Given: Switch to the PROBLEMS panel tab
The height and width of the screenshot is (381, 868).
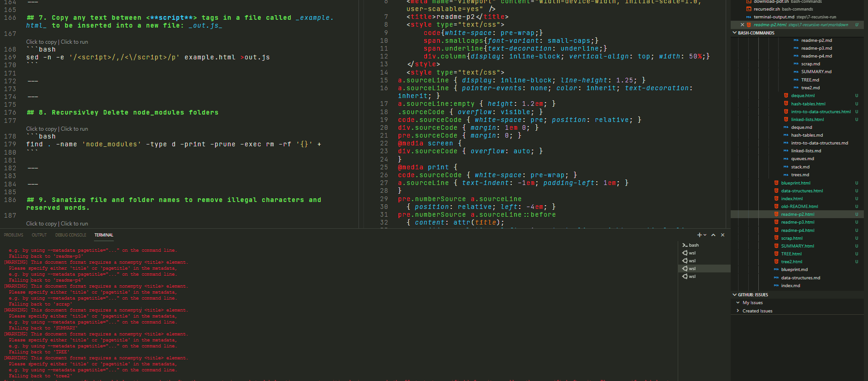Looking at the screenshot, I should tap(13, 235).
